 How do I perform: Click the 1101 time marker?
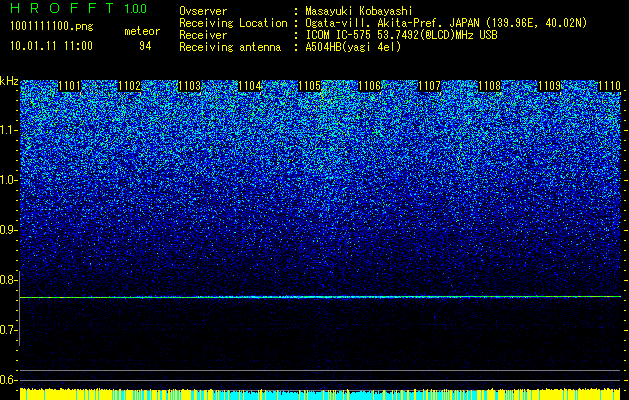pos(69,86)
